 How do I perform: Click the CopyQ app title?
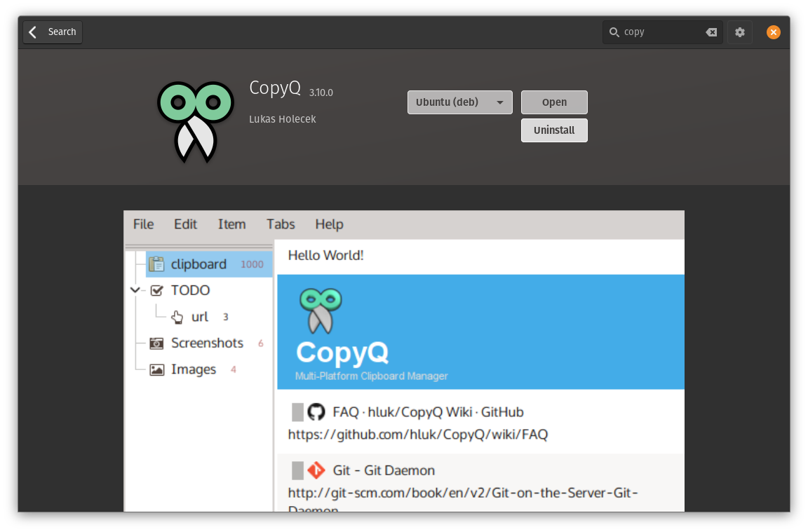275,88
